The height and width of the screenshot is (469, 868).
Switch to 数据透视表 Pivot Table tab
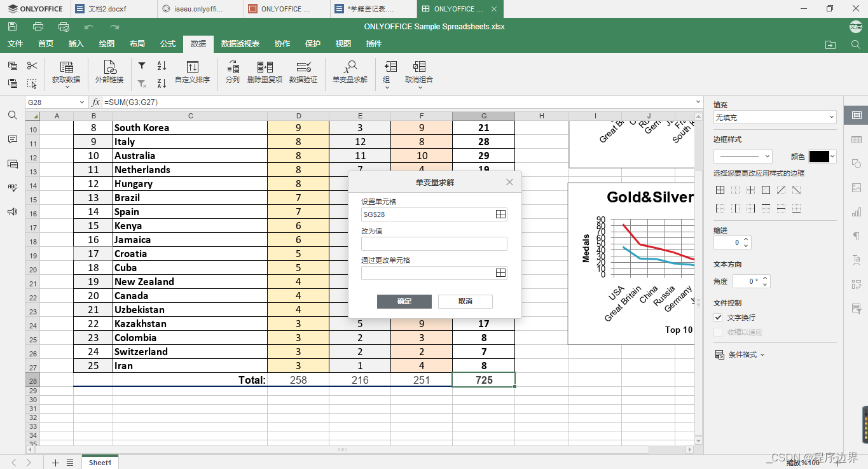(x=240, y=44)
